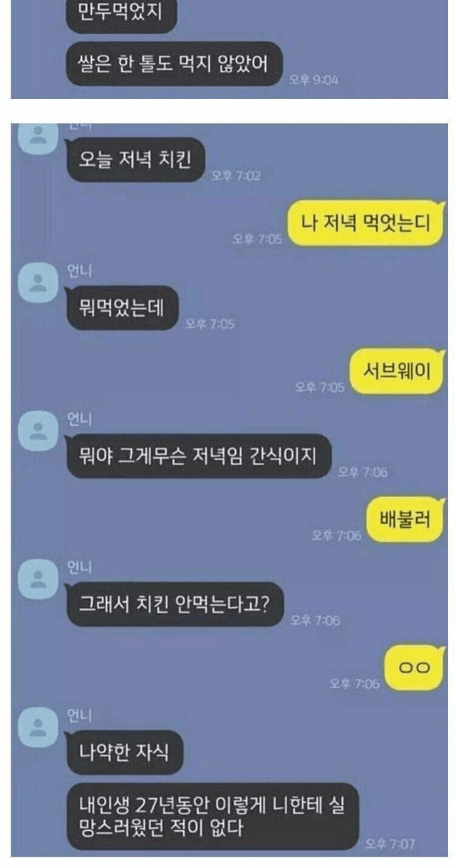Tap the avatar next to '뭐먹었는데' bubble
This screenshot has height=868, width=456.
pyautogui.click(x=36, y=281)
